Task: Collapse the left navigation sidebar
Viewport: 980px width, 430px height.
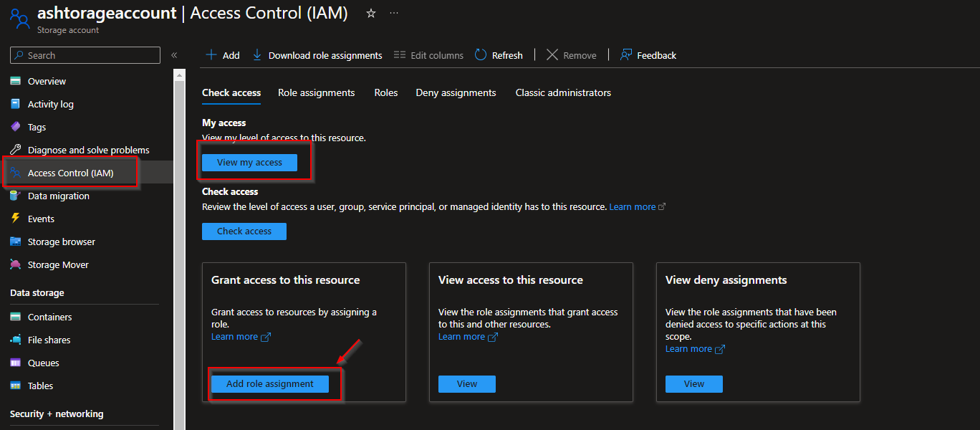Action: point(174,54)
